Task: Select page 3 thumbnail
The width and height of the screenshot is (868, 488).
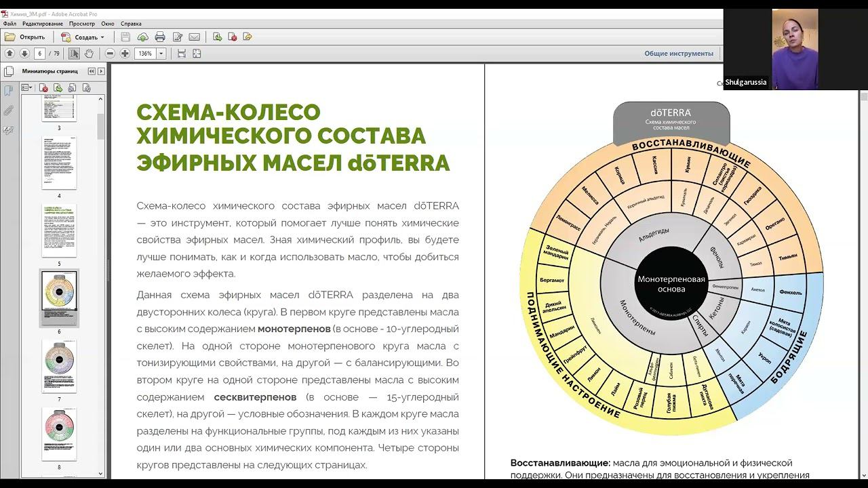Action: pos(59,108)
